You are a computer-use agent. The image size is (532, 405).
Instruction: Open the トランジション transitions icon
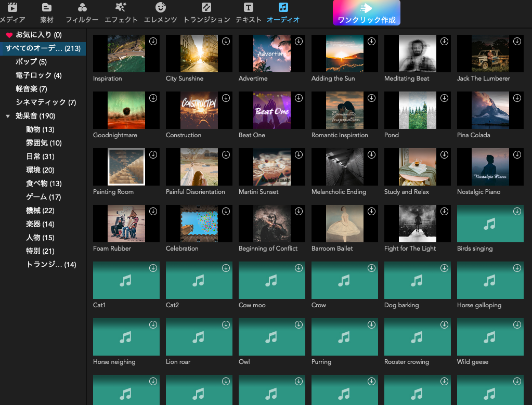pyautogui.click(x=206, y=8)
